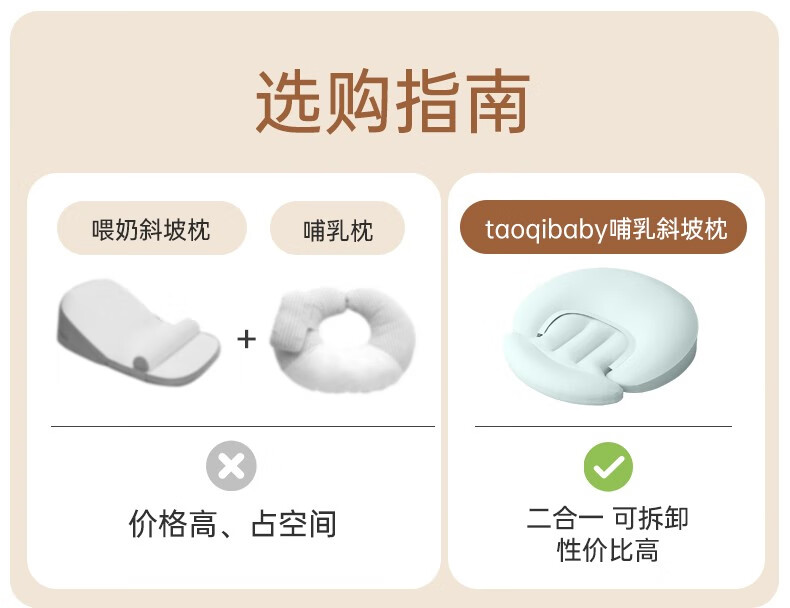Image resolution: width=790 pixels, height=608 pixels.
Task: Select the white wedge slope pillow image
Action: pos(139,333)
